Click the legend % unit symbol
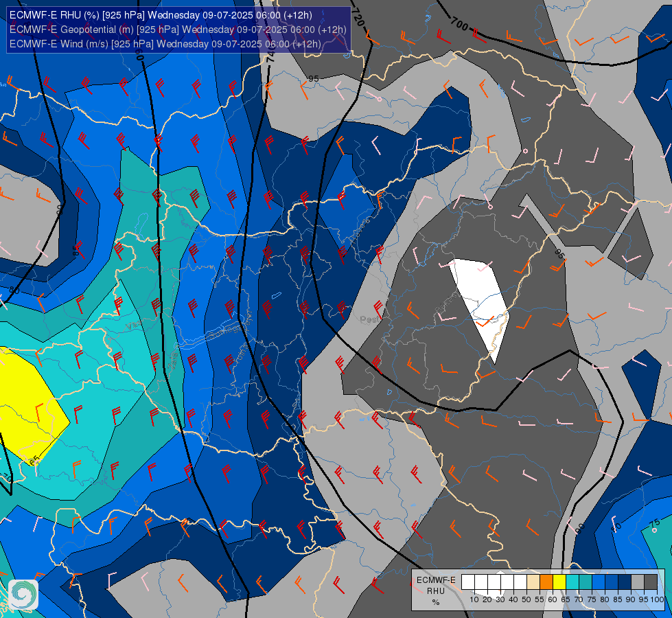Viewport: 672px width, 618px height. tap(436, 602)
